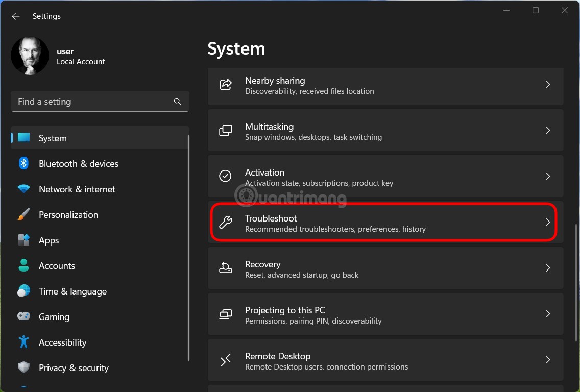Open Privacy & security settings
Viewport: 580px width, 392px height.
click(x=74, y=367)
